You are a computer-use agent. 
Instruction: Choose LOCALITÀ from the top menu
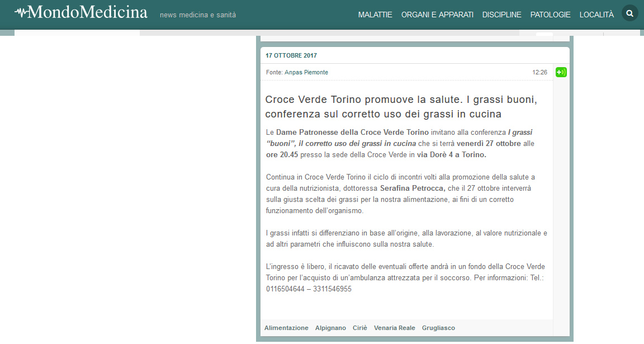[x=596, y=15]
